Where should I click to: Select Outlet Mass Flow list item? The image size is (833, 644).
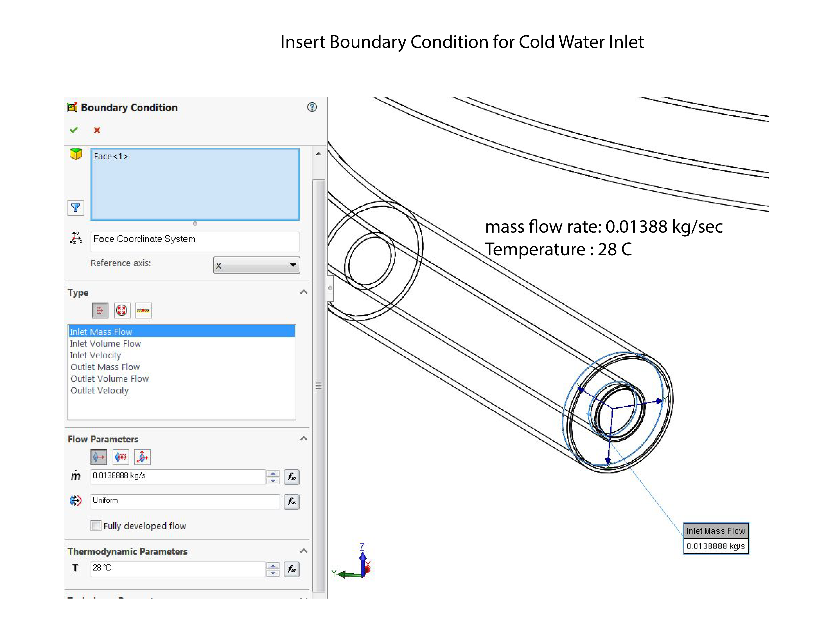click(105, 367)
